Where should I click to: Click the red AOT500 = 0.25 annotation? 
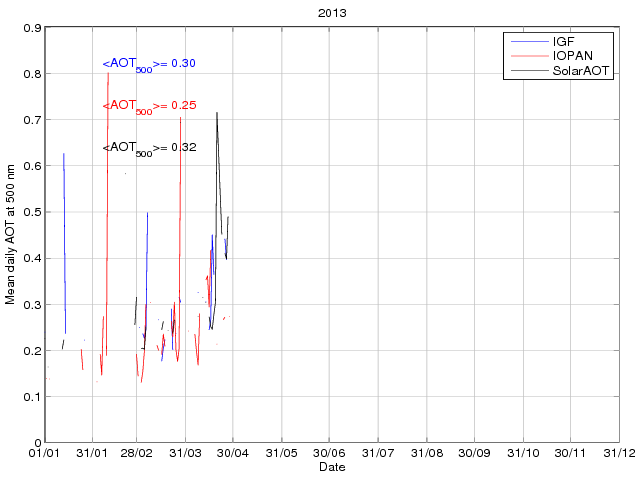[x=149, y=106]
